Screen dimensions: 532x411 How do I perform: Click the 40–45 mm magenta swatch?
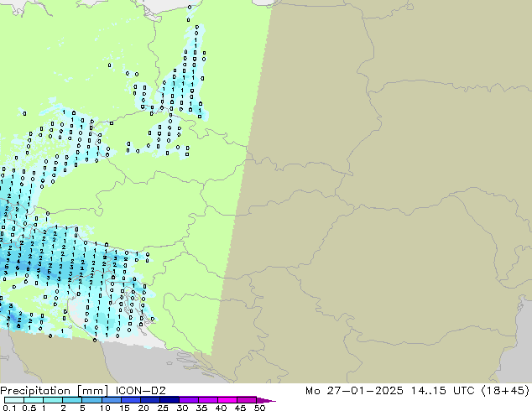click(x=227, y=400)
